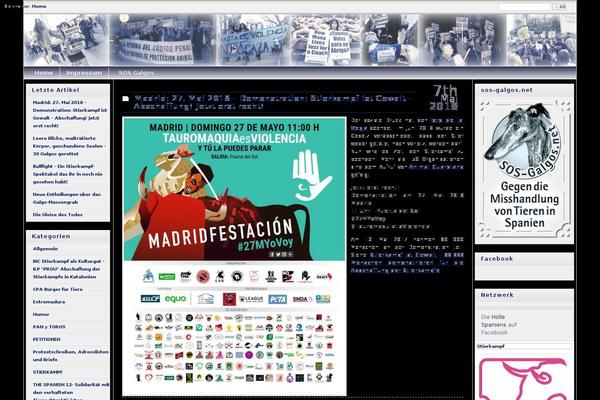
Task: Open the SOS Galgos navigation tab
Action: (136, 73)
